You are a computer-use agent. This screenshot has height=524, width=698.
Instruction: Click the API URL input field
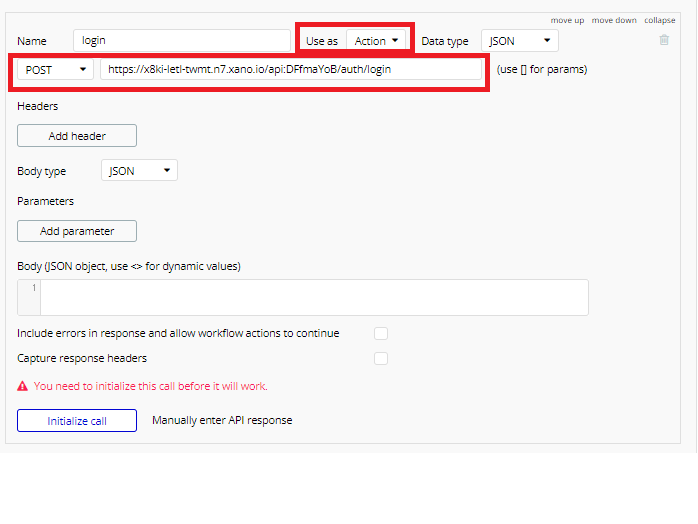tap(291, 69)
